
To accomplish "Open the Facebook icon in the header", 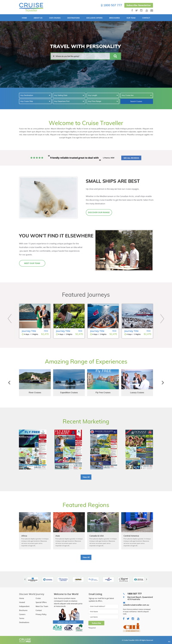I will pyautogui.click(x=132, y=10).
